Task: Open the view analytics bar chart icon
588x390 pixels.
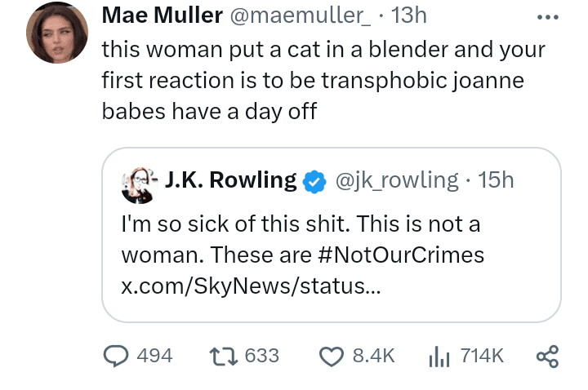Action: (439, 356)
